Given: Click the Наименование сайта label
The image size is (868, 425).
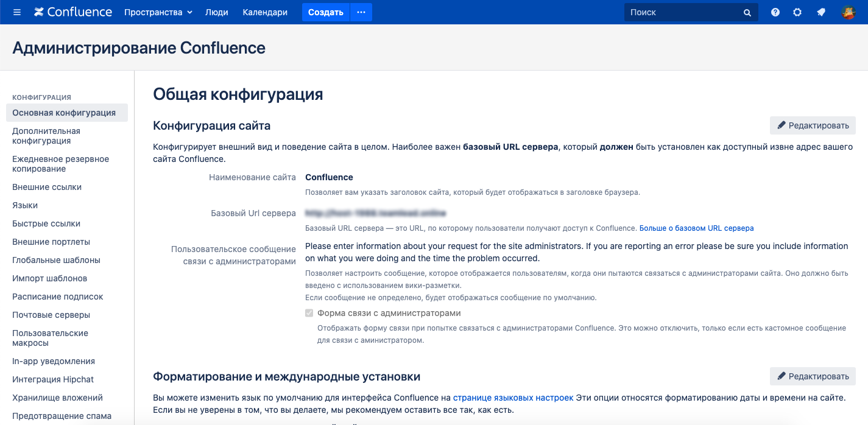Looking at the screenshot, I should pyautogui.click(x=252, y=177).
